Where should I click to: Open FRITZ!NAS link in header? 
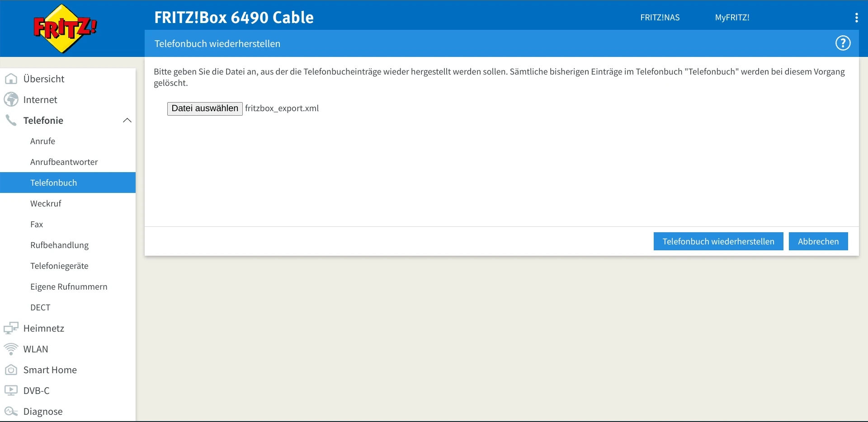coord(660,18)
